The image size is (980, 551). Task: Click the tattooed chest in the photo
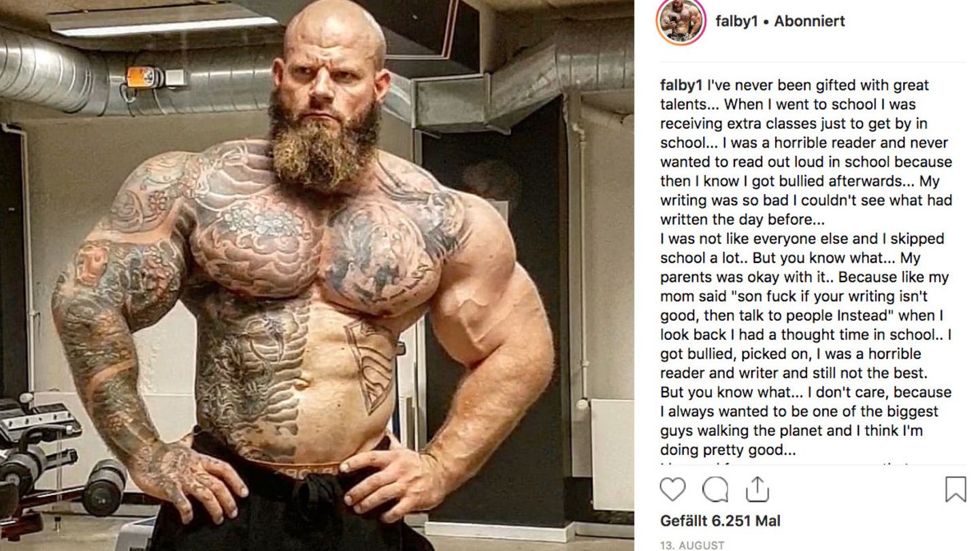(x=320, y=252)
